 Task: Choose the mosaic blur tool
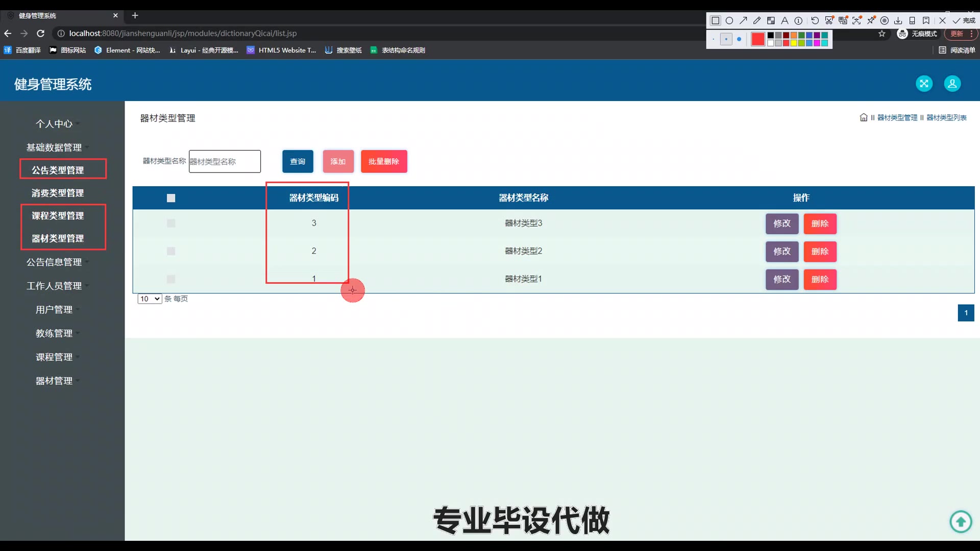coord(771,21)
